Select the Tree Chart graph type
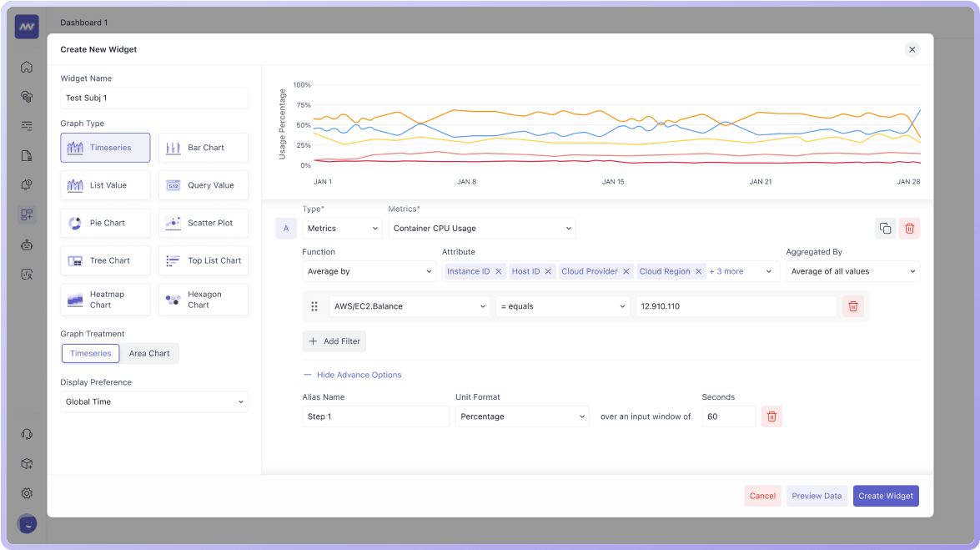 click(105, 261)
